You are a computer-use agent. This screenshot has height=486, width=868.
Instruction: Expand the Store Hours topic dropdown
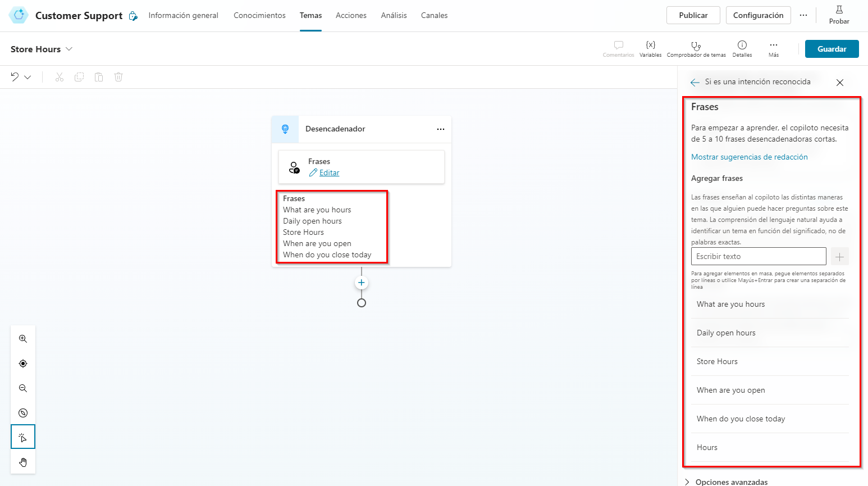click(69, 49)
